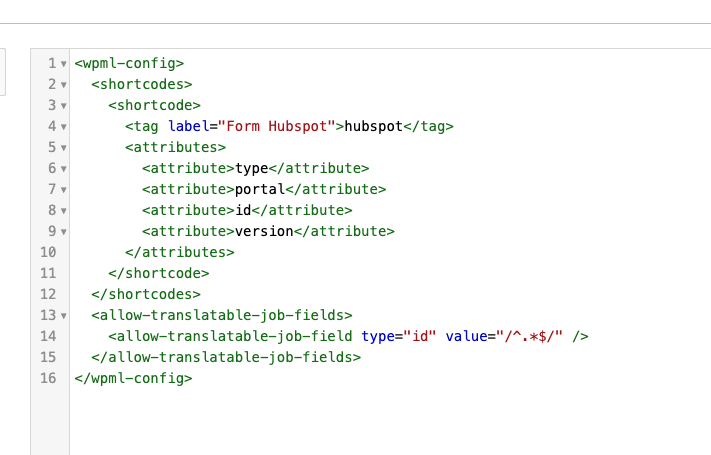Click the closing </wpml-config> tag
The image size is (711, 455).
[133, 378]
